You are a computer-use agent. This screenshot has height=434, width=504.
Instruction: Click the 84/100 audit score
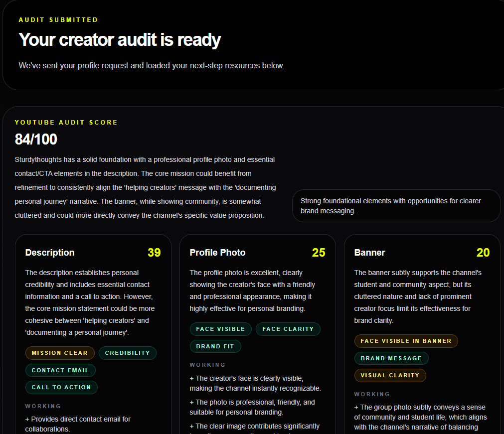point(36,140)
